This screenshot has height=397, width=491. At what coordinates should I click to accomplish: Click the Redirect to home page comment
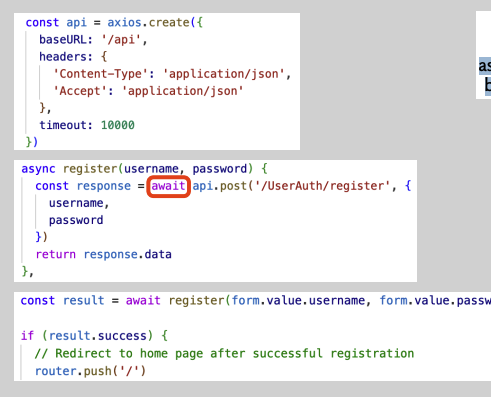tap(224, 353)
